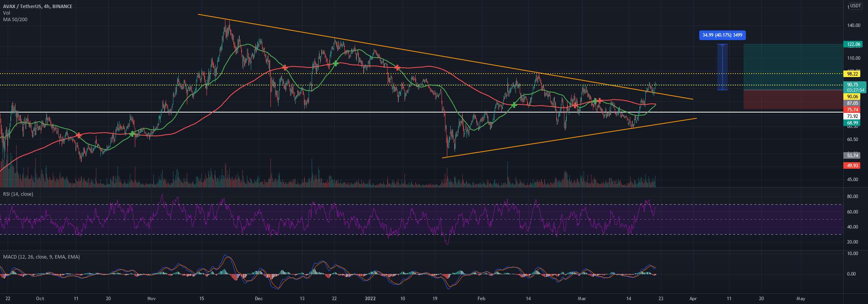Click the 90.75 current price tag
The height and width of the screenshot is (304, 868).
pos(855,87)
